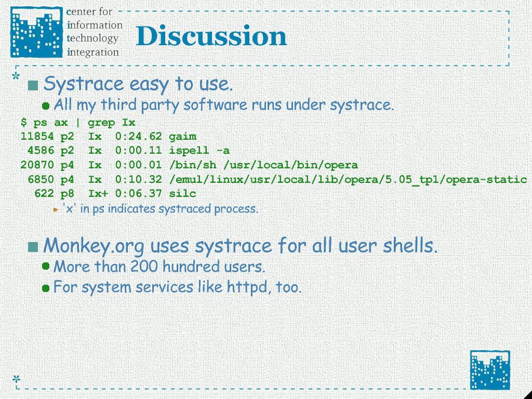The width and height of the screenshot is (532, 399).
Task: Click the blue asterisk in the bottom-left corner
Action: (x=17, y=380)
